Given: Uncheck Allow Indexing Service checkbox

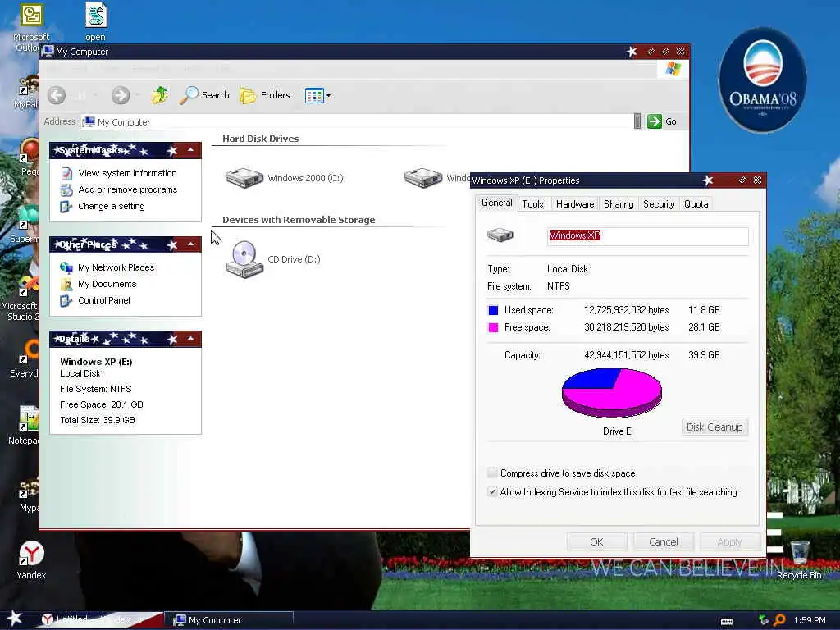Looking at the screenshot, I should pos(492,492).
